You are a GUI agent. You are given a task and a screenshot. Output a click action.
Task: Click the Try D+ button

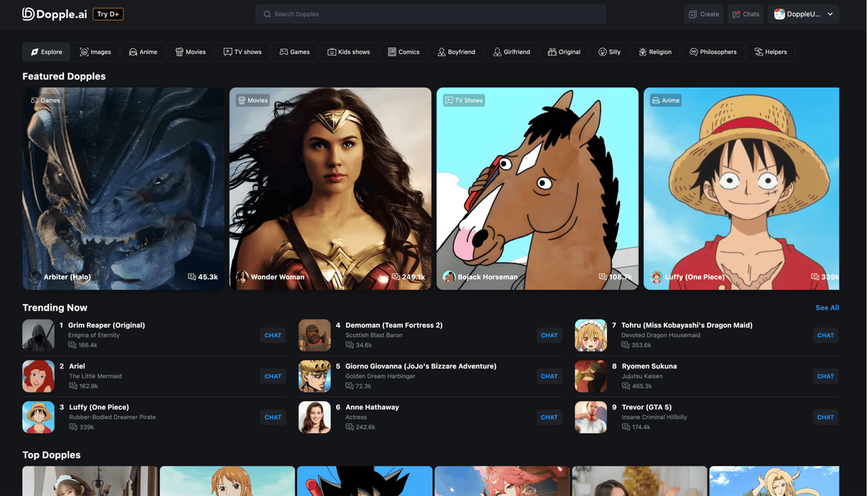pos(108,14)
